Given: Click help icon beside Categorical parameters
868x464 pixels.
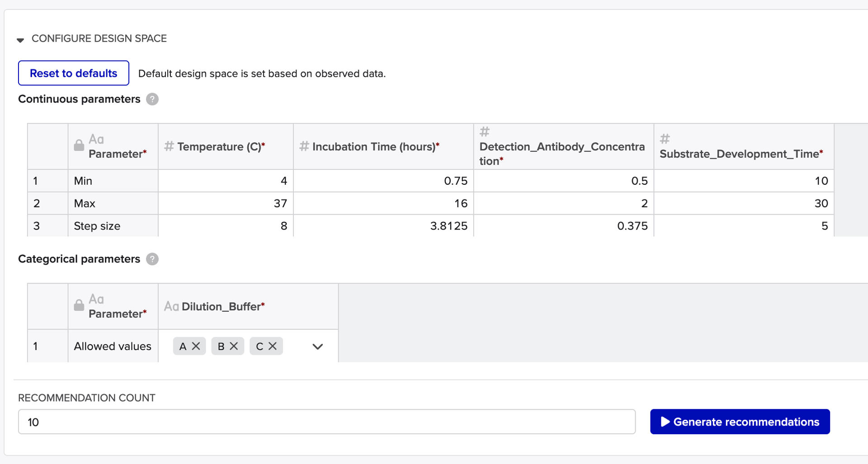Looking at the screenshot, I should 152,259.
